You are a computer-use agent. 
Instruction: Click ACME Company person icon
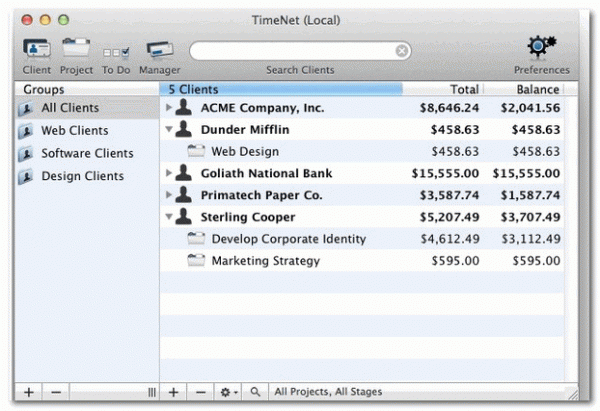click(x=184, y=107)
